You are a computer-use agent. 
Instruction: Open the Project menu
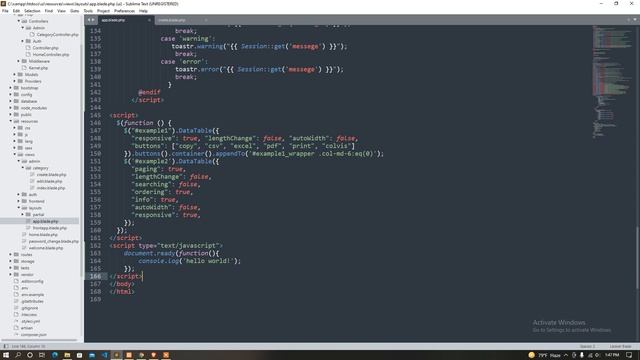[x=103, y=11]
